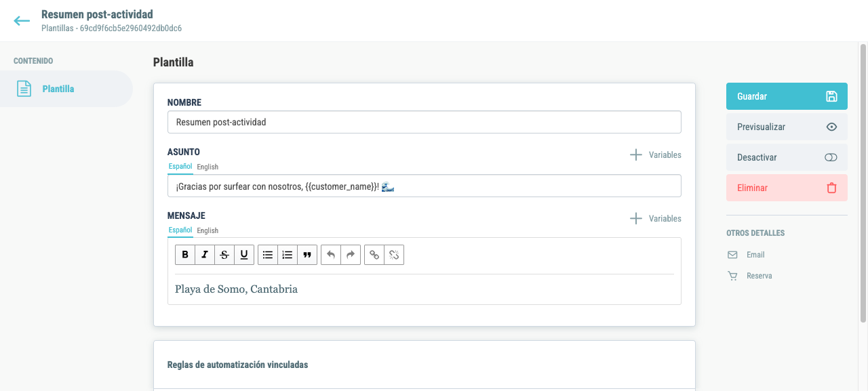Toggle bold formatting in message editor
The image size is (868, 391).
[185, 255]
